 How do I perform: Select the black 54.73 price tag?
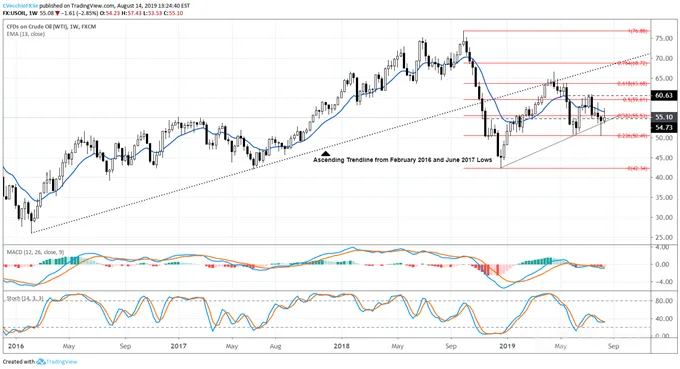(x=664, y=127)
